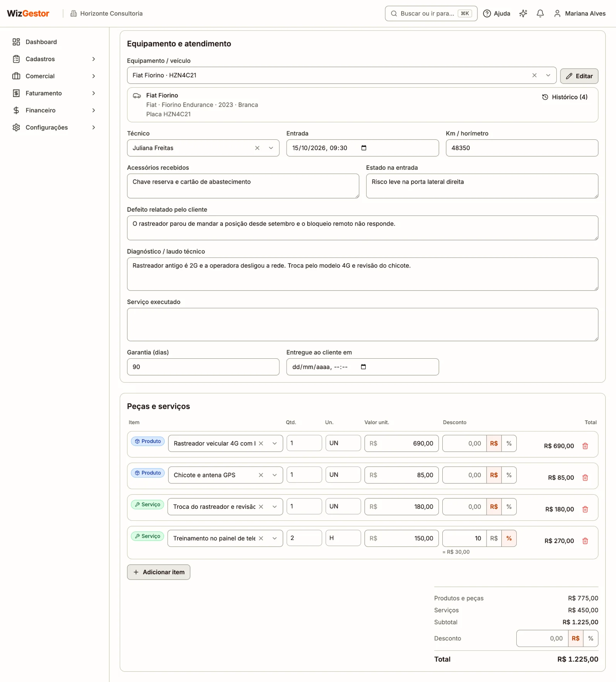
Task: Expand the Equipamento / veículo dropdown arrow
Action: coord(548,75)
